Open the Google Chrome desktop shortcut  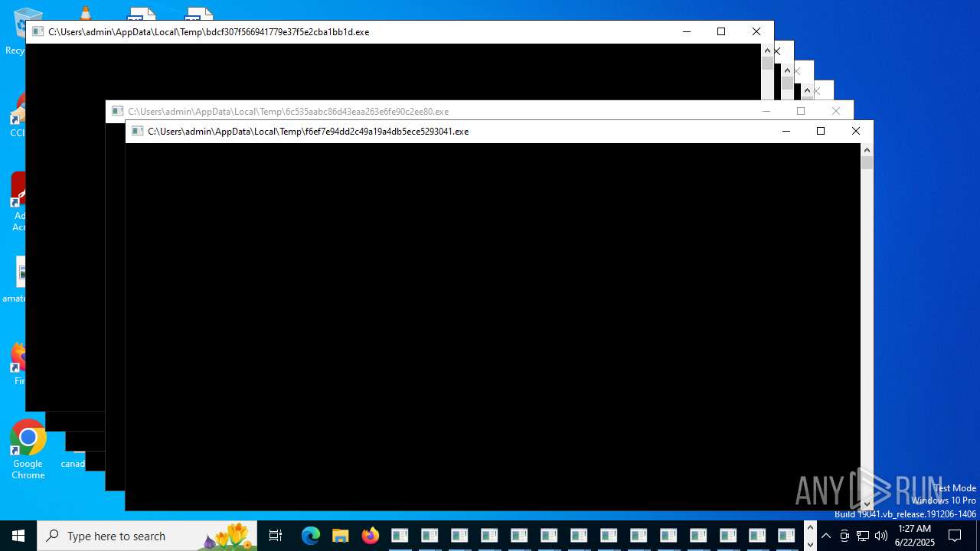point(28,450)
